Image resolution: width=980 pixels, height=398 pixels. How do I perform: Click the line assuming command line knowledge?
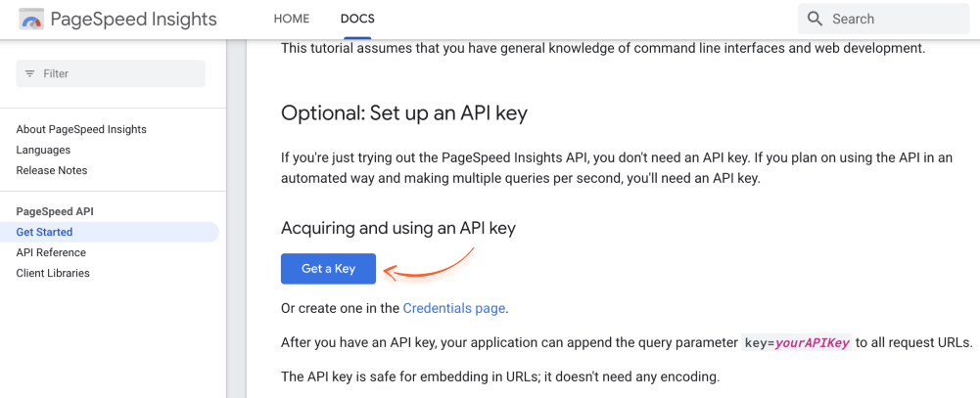pyautogui.click(x=602, y=48)
